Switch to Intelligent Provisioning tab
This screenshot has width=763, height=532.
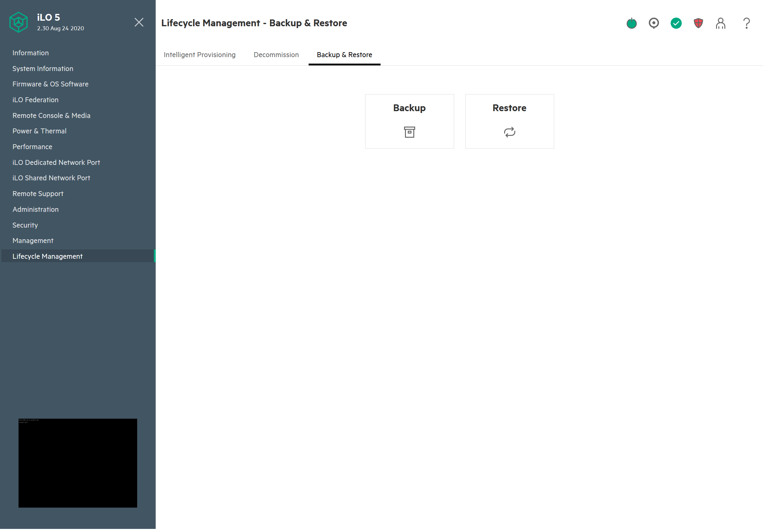[199, 55]
